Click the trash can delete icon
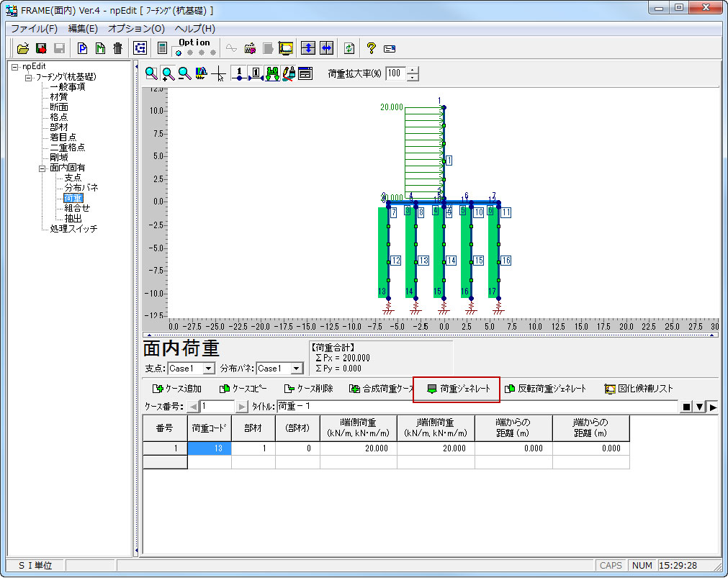This screenshot has height=578, width=728. (x=117, y=48)
